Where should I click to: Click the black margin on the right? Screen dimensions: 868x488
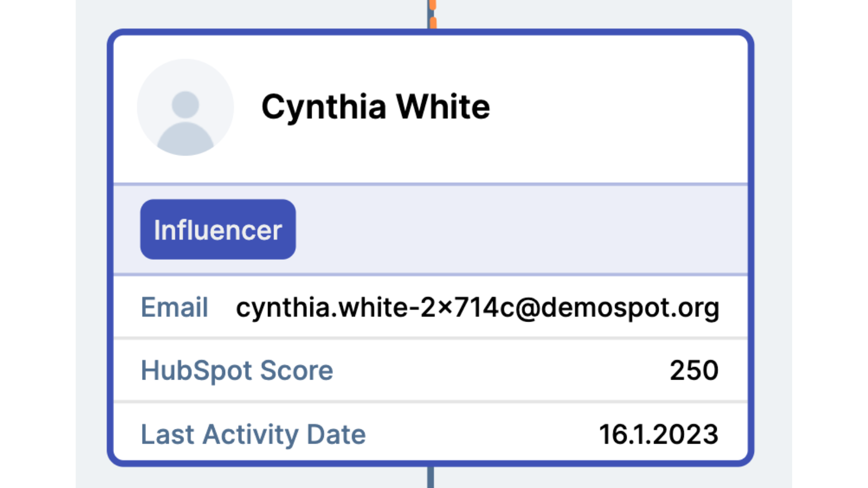pyautogui.click(x=830, y=244)
